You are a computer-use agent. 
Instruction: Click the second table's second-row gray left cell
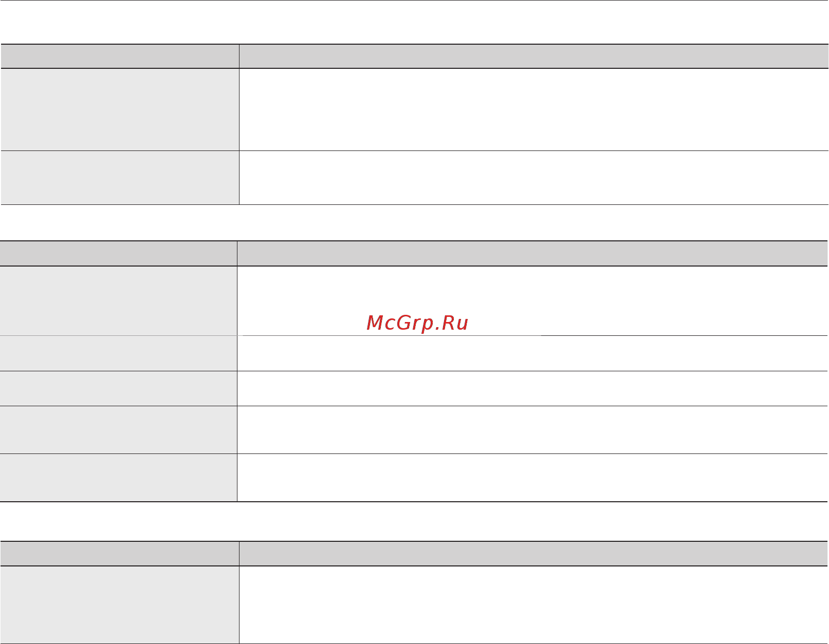click(x=118, y=353)
